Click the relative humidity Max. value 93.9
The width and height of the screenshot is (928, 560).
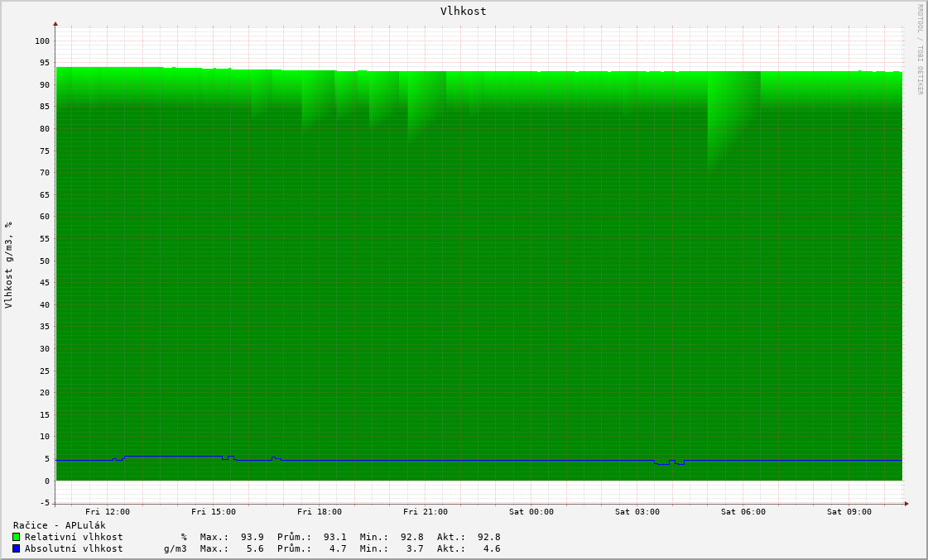252,537
